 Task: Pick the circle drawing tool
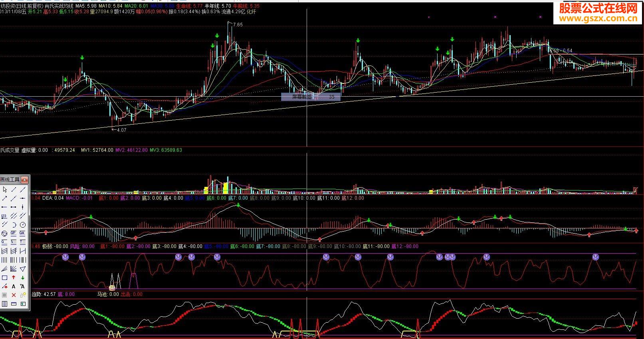[23, 224]
